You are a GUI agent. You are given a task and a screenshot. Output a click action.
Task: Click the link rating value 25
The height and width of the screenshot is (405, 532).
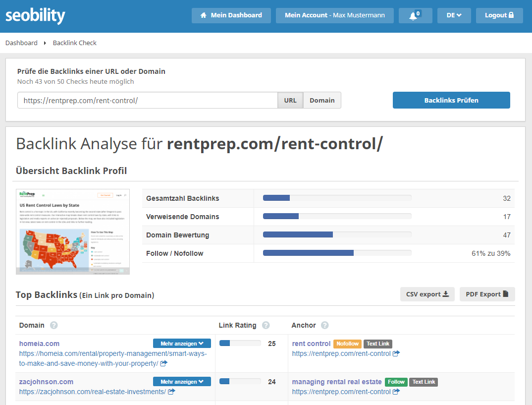272,344
